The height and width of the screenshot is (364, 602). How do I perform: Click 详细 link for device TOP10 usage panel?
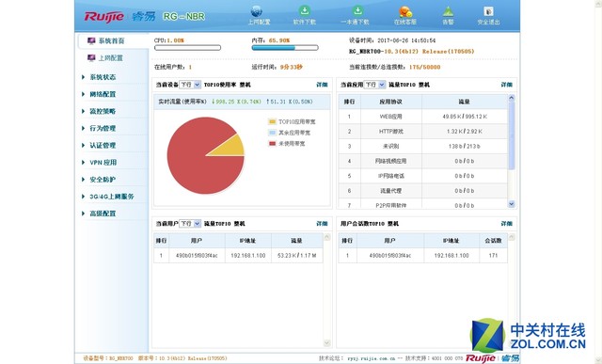[322, 85]
